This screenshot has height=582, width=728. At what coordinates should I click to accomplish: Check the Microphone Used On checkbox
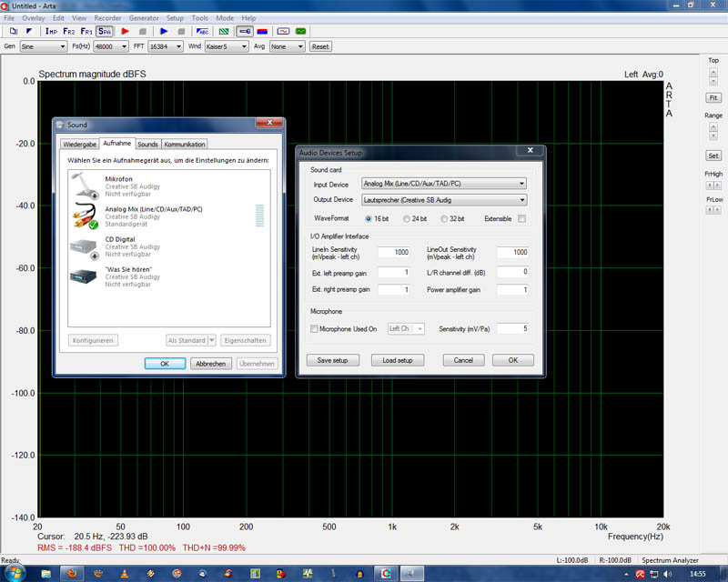click(x=315, y=328)
